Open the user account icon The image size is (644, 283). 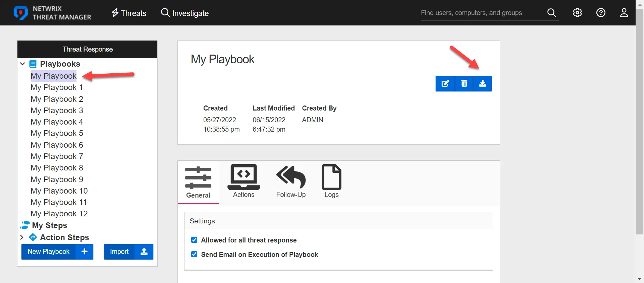pos(624,13)
